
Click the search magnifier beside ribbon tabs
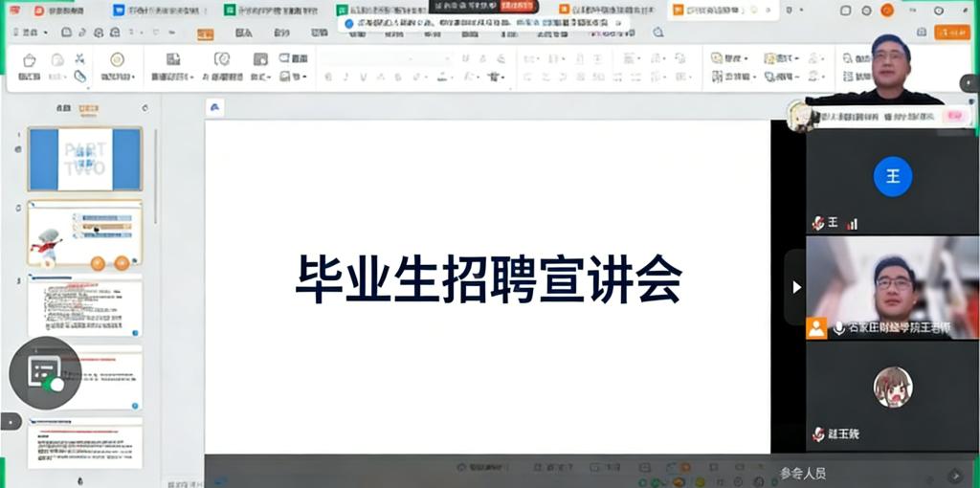tap(658, 33)
